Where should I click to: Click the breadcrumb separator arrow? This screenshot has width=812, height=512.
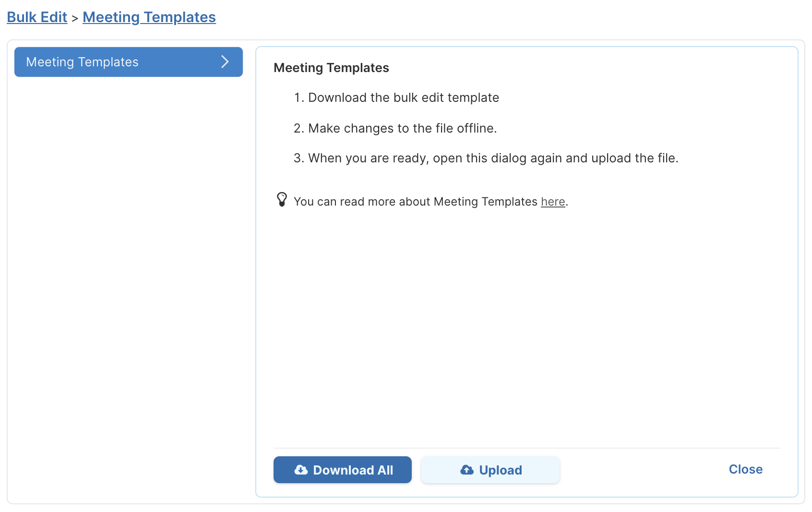tap(75, 19)
